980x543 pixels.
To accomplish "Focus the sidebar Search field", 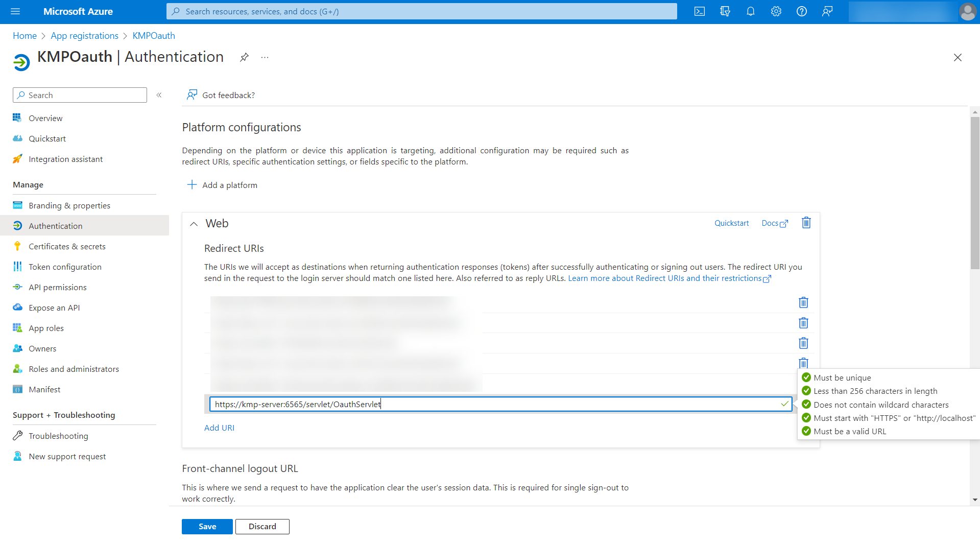I will coord(80,95).
